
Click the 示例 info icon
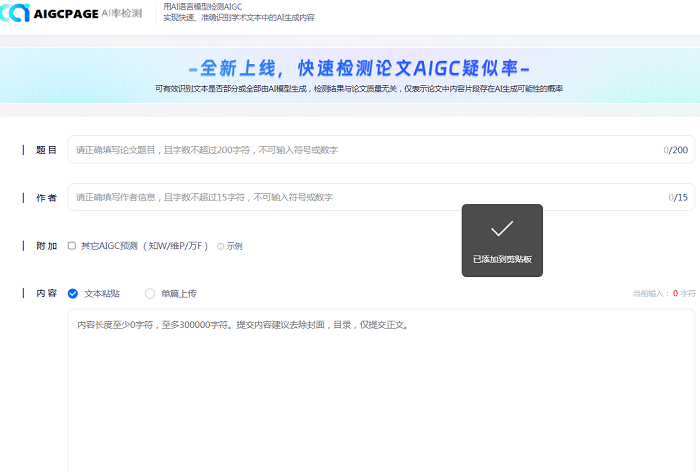click(221, 246)
